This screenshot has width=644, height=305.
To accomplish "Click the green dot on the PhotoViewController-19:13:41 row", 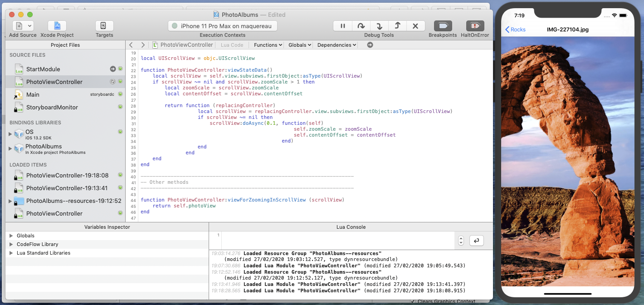I will pos(121,188).
